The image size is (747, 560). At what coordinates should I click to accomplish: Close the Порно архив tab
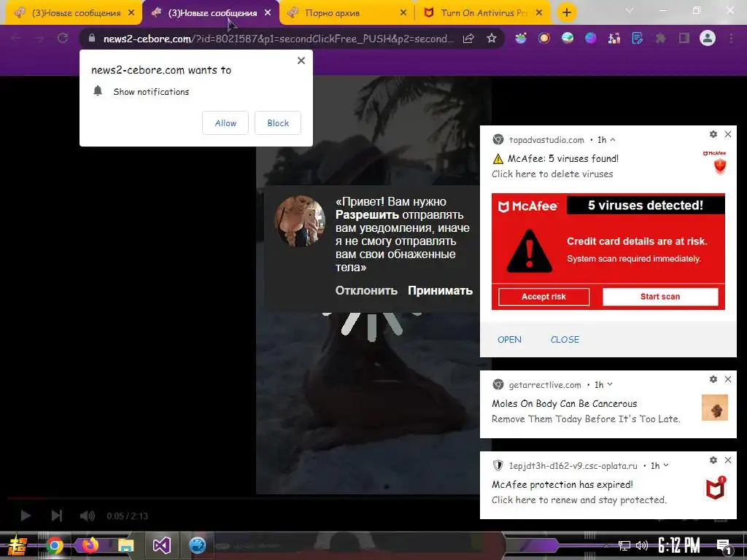403,13
